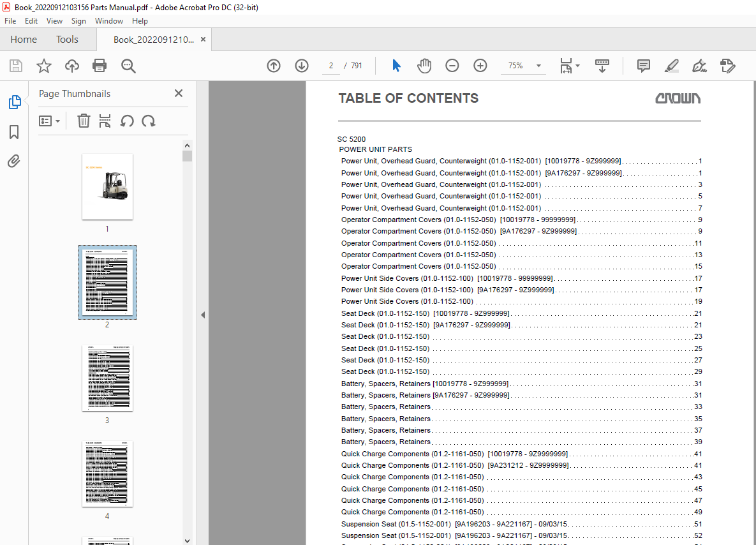Open 'Operator Compartment Covers (01.0-1152-050)' page 11 entry
This screenshot has height=545, width=756.
(521, 244)
